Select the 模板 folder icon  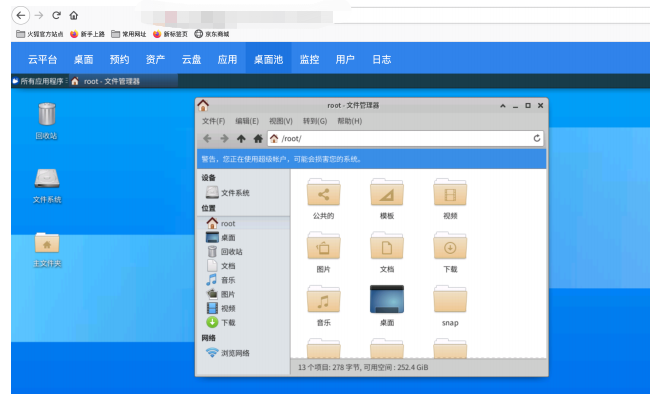click(x=387, y=193)
